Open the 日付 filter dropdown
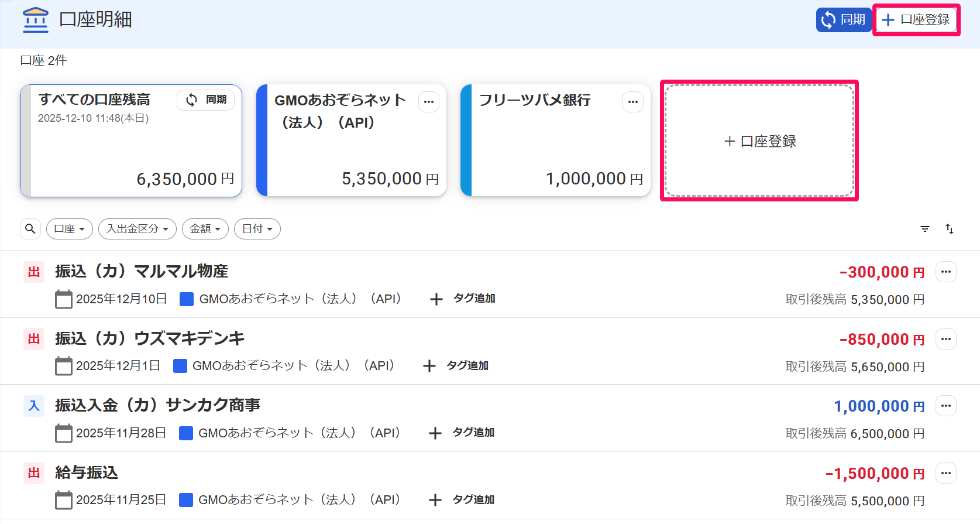This screenshot has height=524, width=980. point(257,229)
